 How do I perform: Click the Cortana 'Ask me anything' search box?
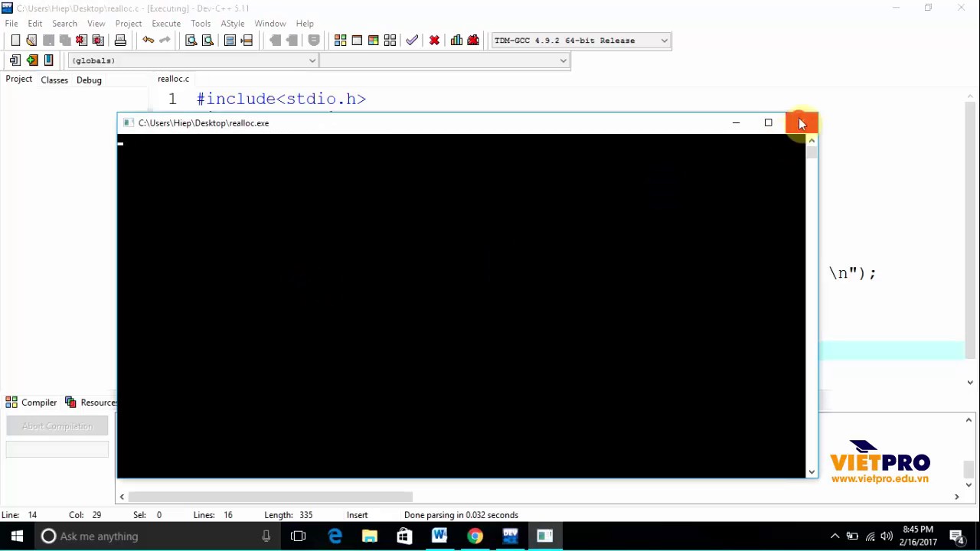(157, 536)
